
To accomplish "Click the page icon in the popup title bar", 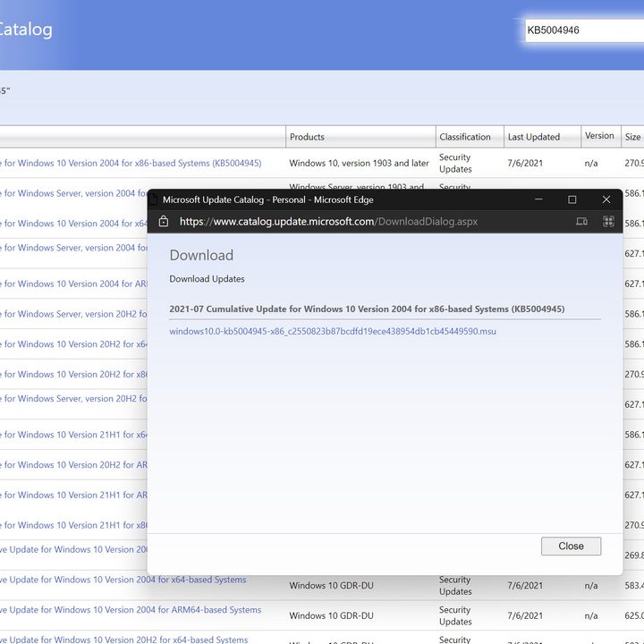I will coord(153,199).
